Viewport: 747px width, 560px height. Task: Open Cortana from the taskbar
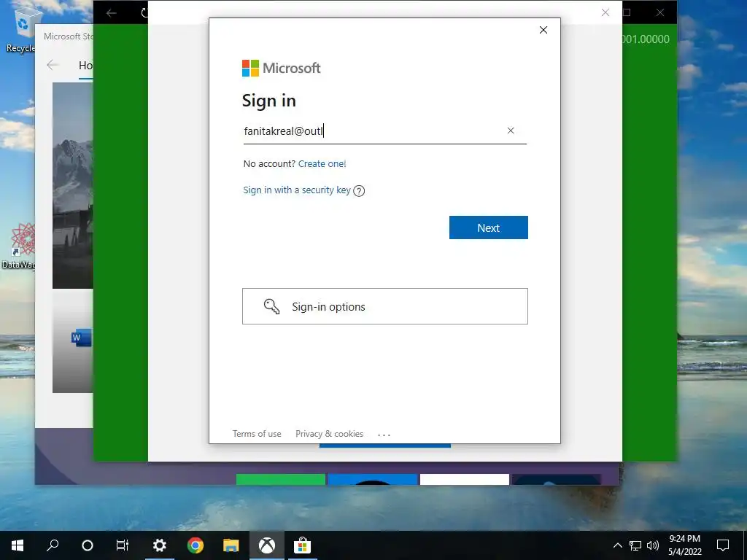point(88,545)
